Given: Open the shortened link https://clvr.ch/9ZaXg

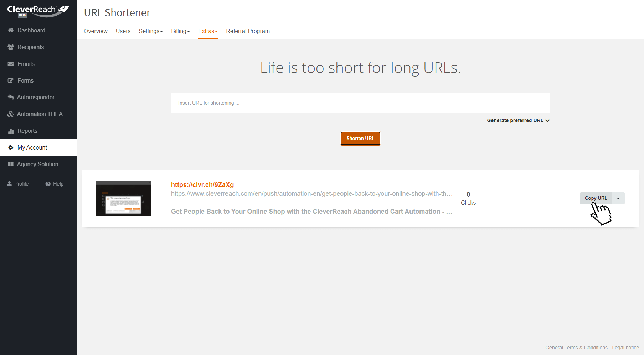Looking at the screenshot, I should (202, 184).
